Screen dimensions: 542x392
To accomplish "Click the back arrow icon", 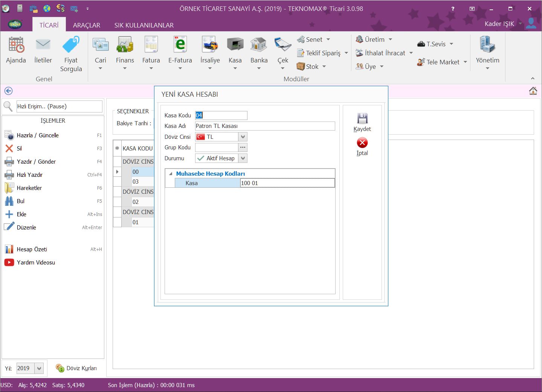I will pyautogui.click(x=8, y=91).
